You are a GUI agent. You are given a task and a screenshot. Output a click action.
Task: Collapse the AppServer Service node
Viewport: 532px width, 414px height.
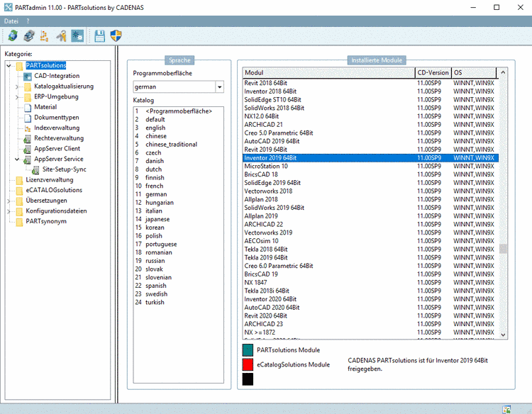17,159
